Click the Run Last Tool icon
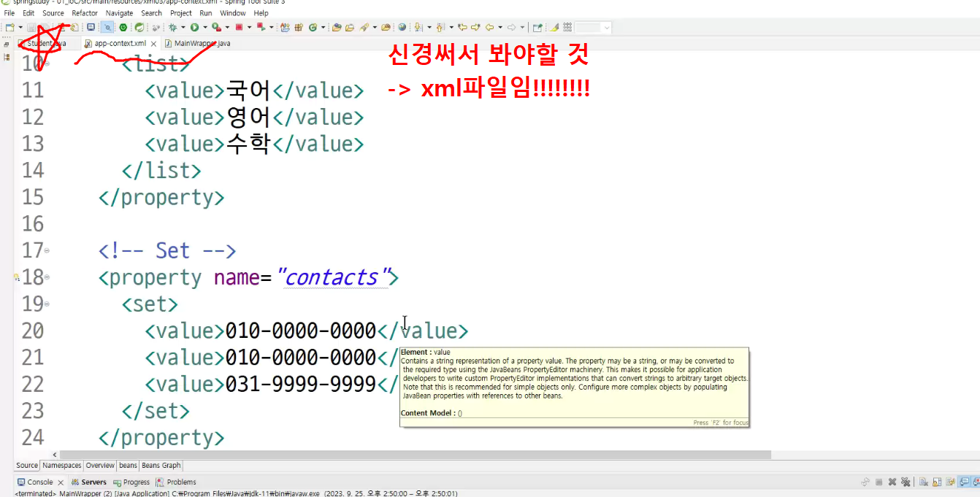 point(216,28)
